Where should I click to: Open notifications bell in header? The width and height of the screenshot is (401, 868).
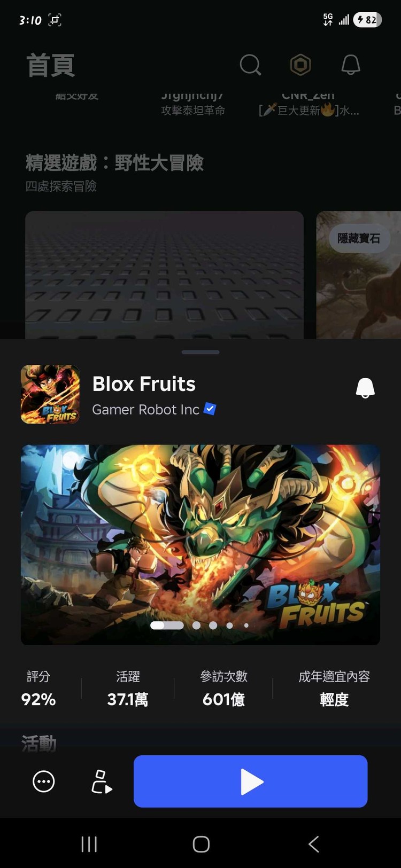351,65
